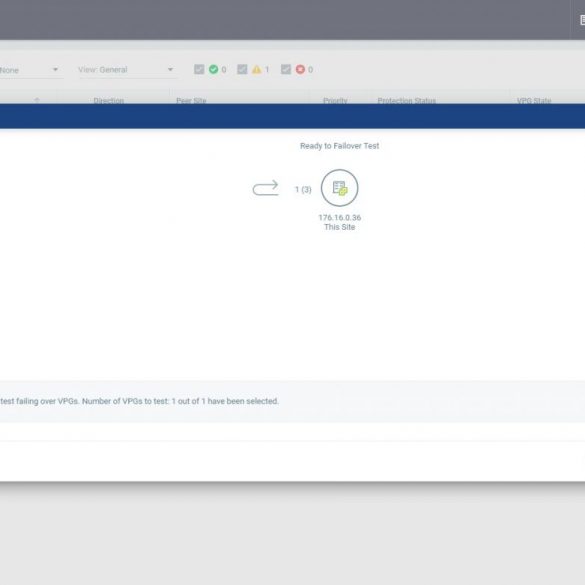Click the top-right header bar icon
585x585 pixels.
(x=582, y=20)
